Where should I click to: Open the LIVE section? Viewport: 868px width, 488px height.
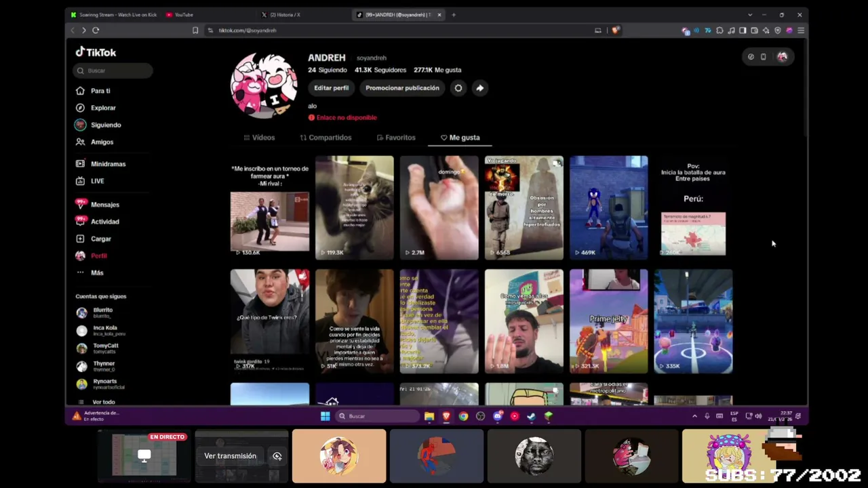tap(90, 181)
